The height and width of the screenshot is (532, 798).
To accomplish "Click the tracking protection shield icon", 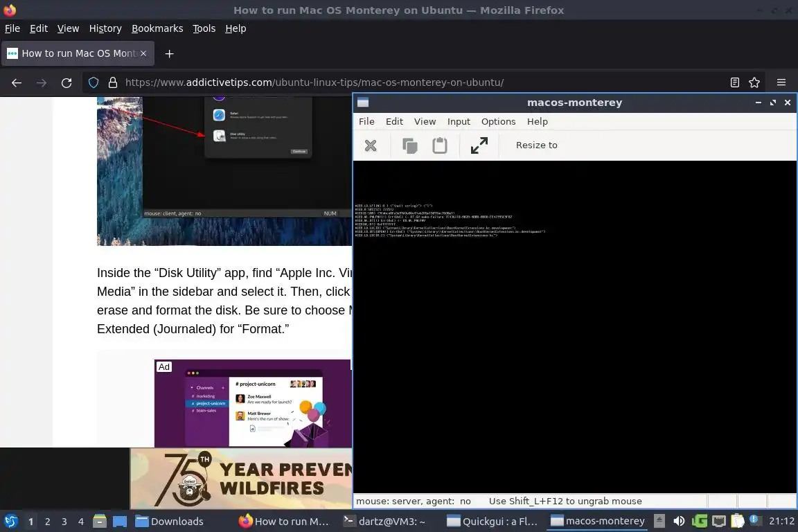I will click(94, 82).
